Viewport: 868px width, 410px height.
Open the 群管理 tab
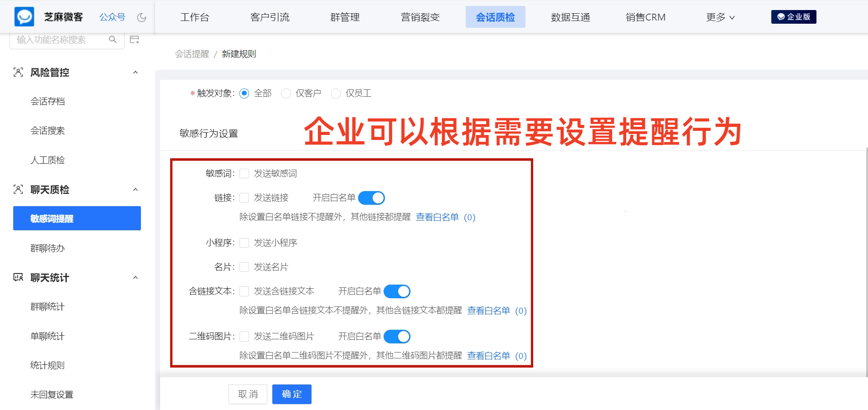pos(345,17)
